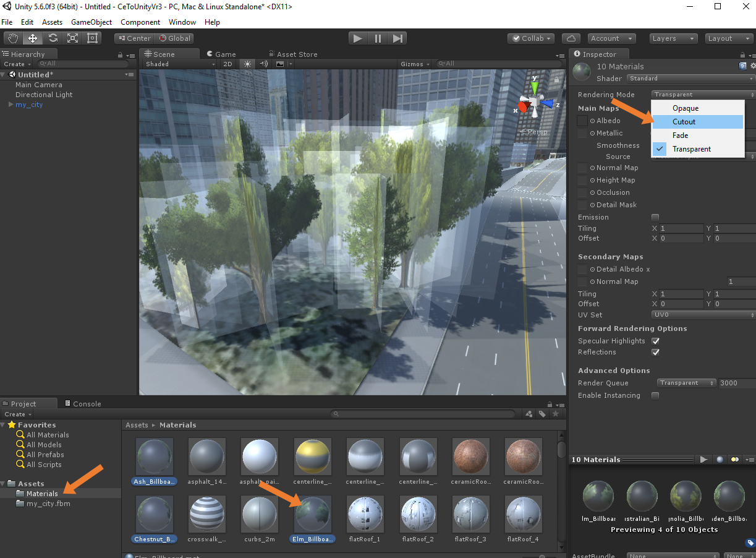Choose Cutout from Rendering Mode list
This screenshot has width=756, height=558.
(684, 122)
